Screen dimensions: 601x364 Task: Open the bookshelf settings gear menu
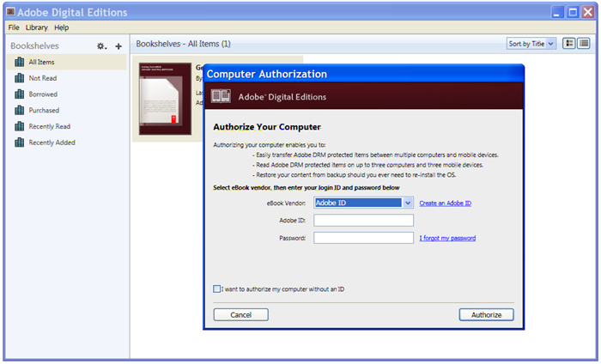point(101,45)
